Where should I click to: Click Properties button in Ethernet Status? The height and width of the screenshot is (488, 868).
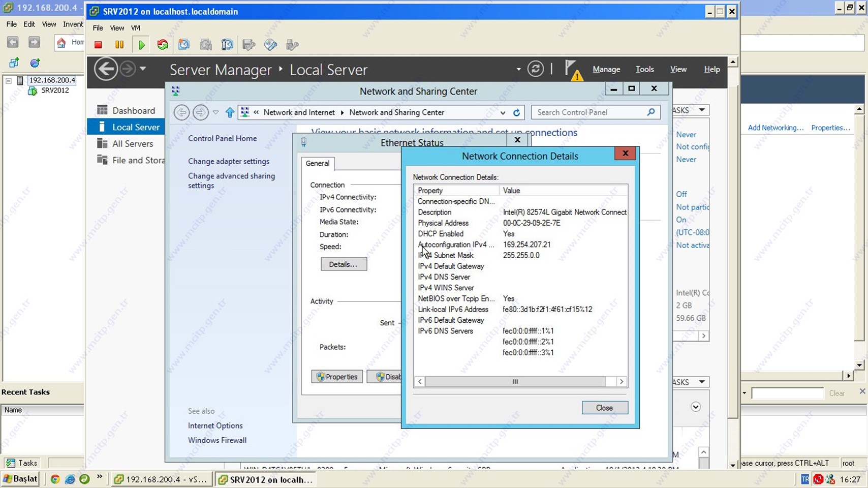pos(337,377)
